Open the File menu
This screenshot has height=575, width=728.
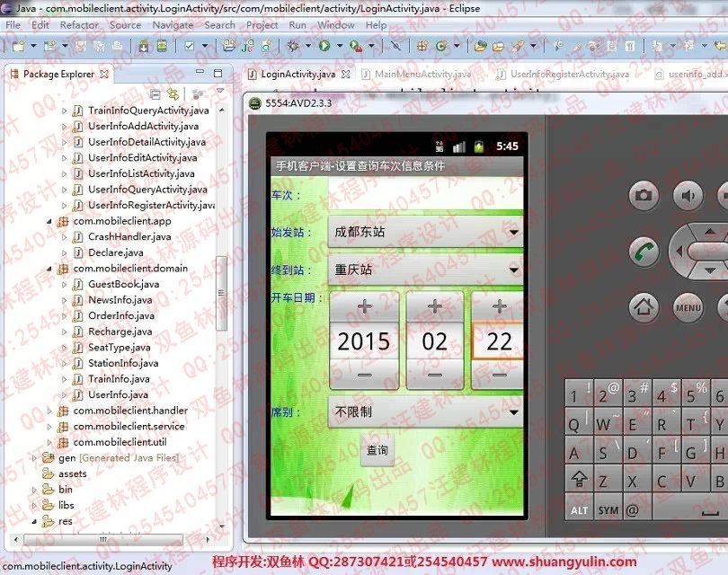(x=13, y=25)
